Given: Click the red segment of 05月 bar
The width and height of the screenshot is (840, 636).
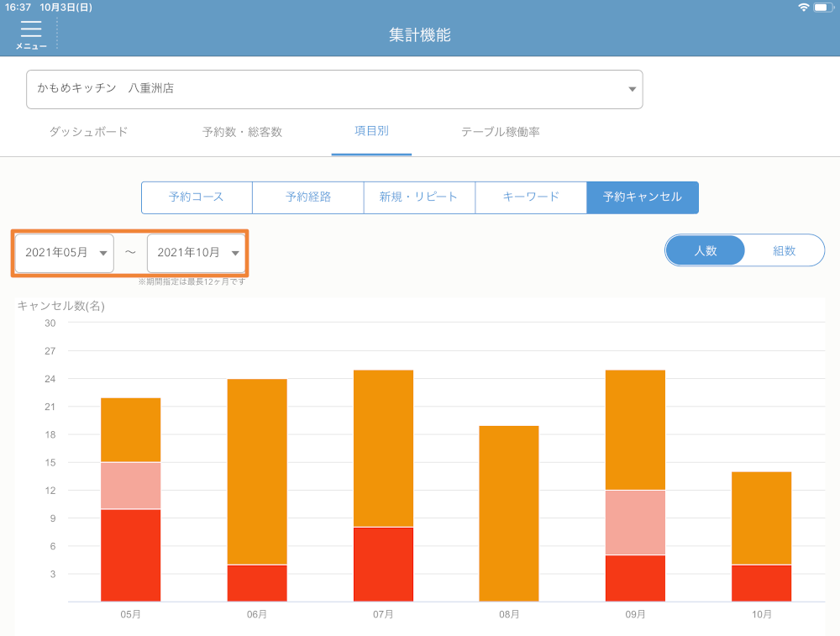Looking at the screenshot, I should (x=130, y=555).
